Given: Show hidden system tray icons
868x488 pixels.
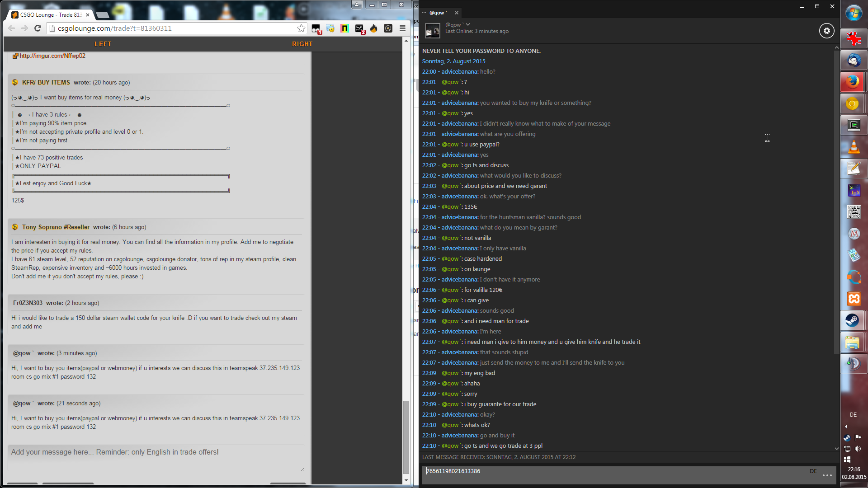Looking at the screenshot, I should [x=846, y=427].
